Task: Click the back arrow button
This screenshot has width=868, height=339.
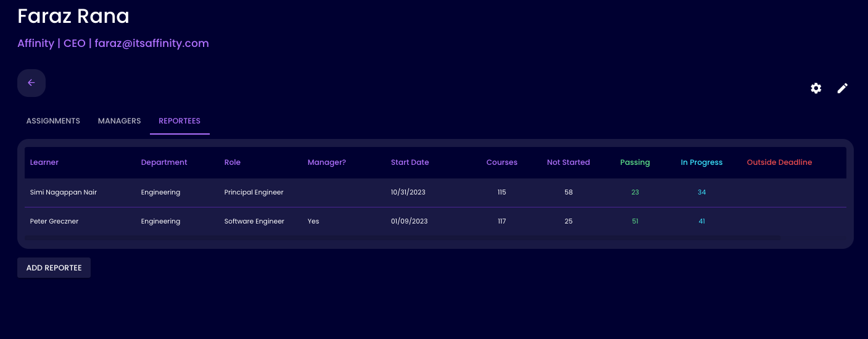Action: pos(31,83)
